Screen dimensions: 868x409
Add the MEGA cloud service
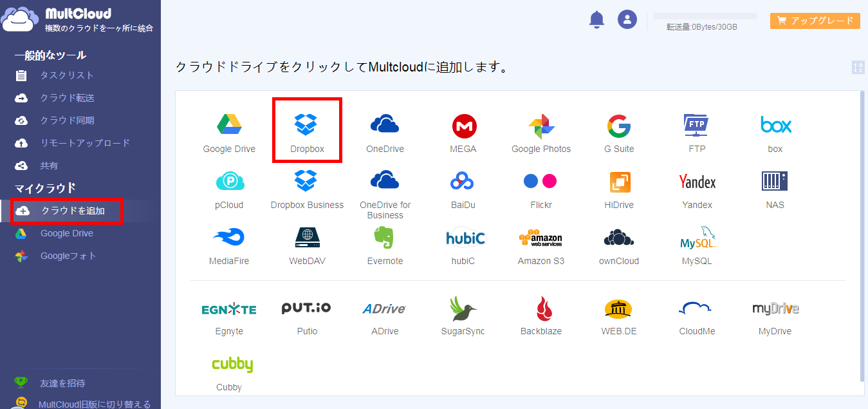(463, 133)
